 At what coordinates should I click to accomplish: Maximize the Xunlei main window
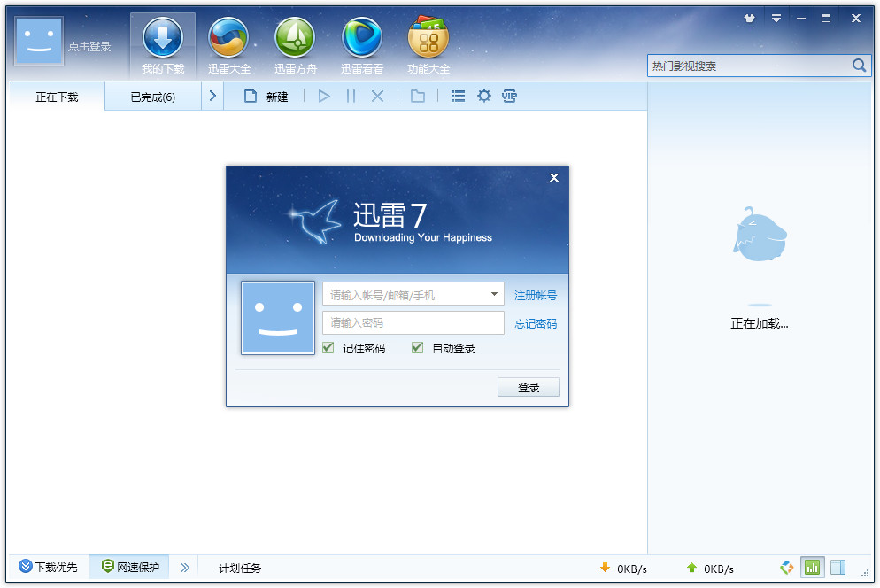tap(826, 18)
